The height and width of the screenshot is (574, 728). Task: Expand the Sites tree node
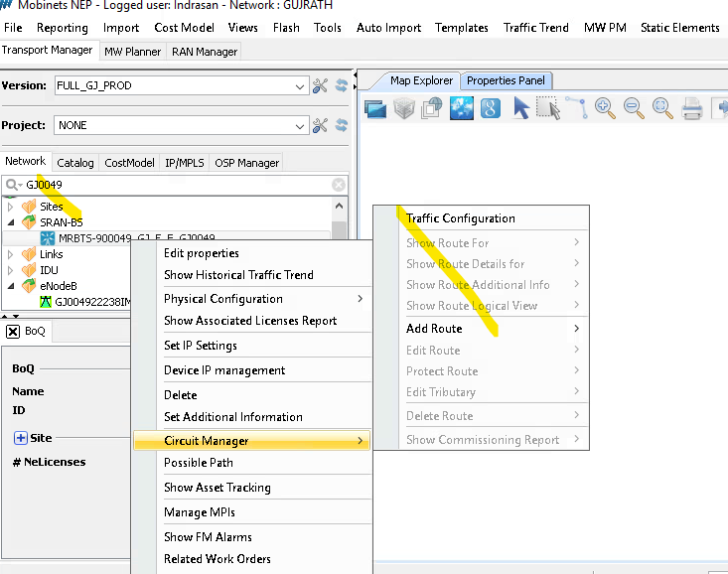coord(11,207)
